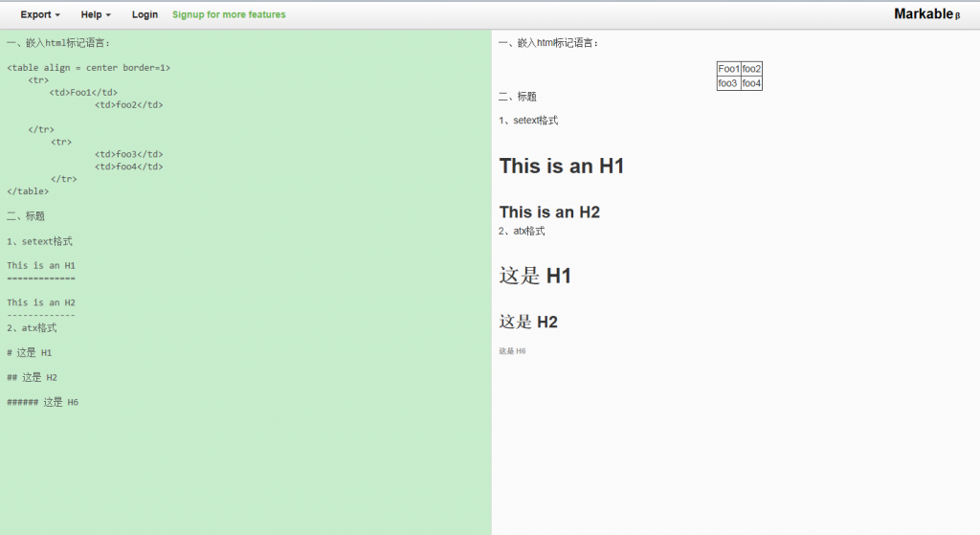The width and height of the screenshot is (980, 535).
Task: Click the Login link
Action: pos(145,14)
